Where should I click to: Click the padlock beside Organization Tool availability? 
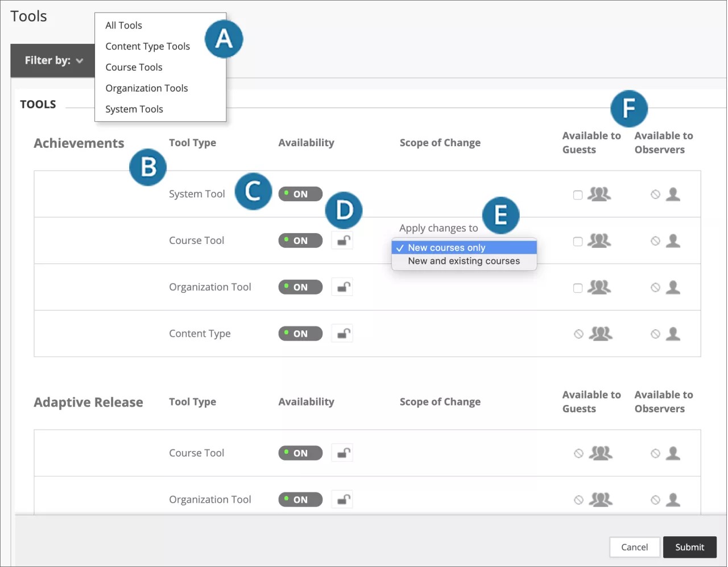(x=342, y=287)
